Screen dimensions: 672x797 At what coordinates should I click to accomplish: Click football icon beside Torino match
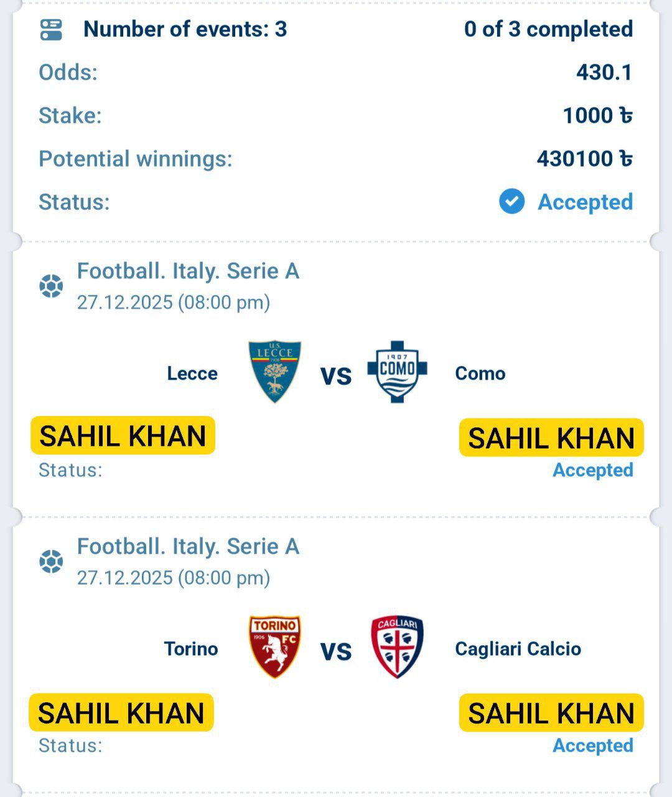tap(51, 562)
